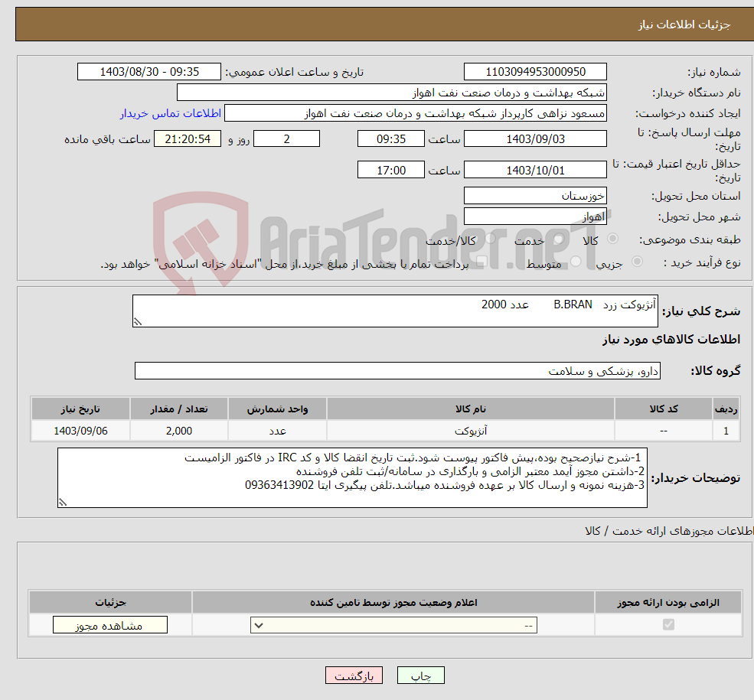The width and height of the screenshot is (754, 700).
Task: Click the remaining time field 21:20:54
Action: coord(188,139)
